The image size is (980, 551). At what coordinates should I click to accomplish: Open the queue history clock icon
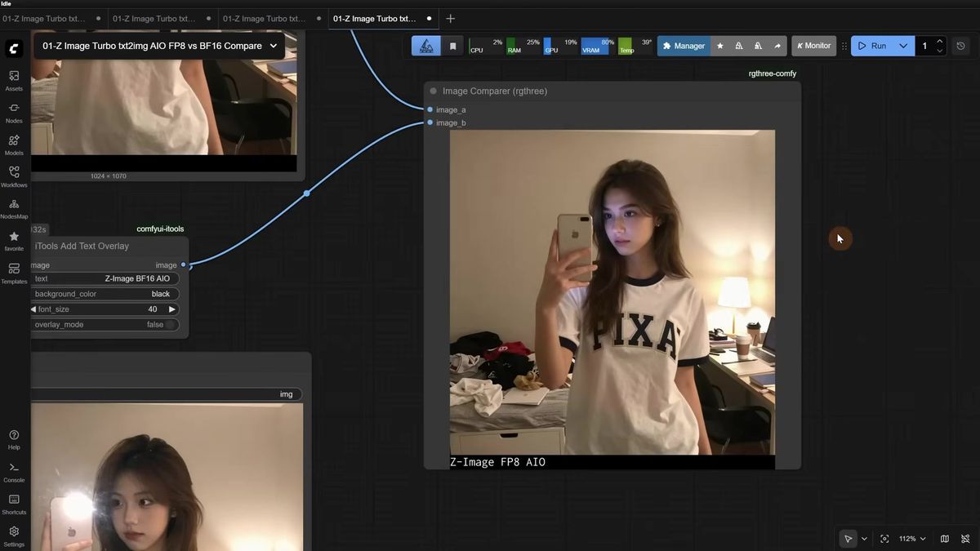click(961, 46)
